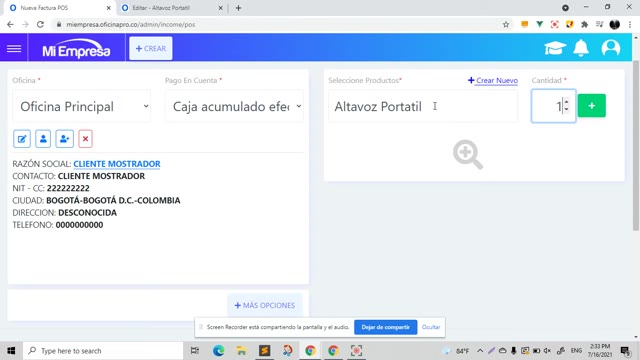Select the Nueva Factura POS tab
Image resolution: width=640 pixels, height=360 pixels.
click(x=60, y=8)
